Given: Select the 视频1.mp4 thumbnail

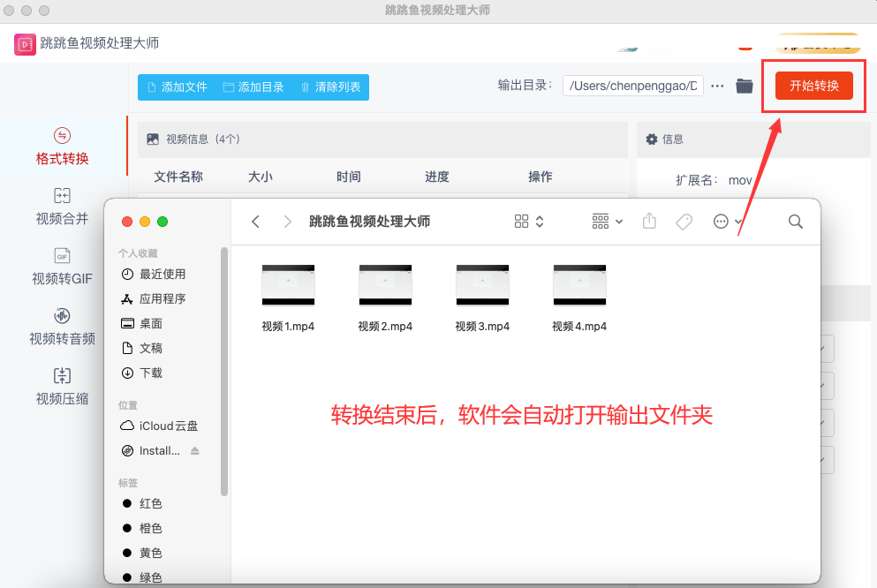Looking at the screenshot, I should pyautogui.click(x=288, y=285).
